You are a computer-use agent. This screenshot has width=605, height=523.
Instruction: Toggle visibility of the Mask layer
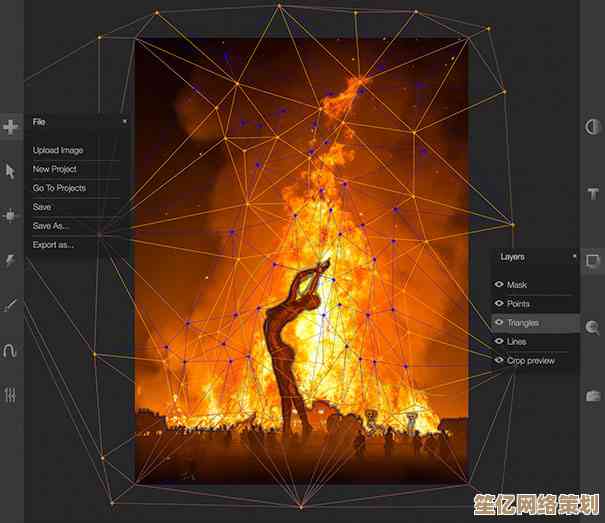[499, 285]
